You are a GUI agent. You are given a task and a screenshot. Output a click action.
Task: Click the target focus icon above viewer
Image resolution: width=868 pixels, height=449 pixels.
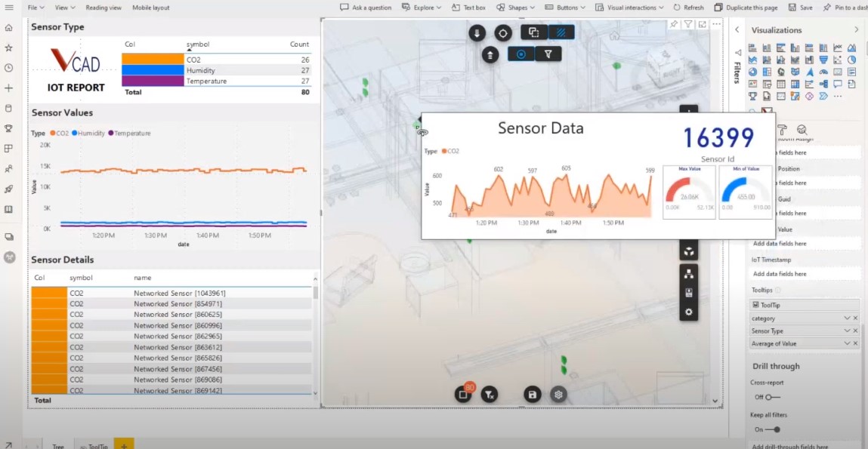pyautogui.click(x=502, y=33)
